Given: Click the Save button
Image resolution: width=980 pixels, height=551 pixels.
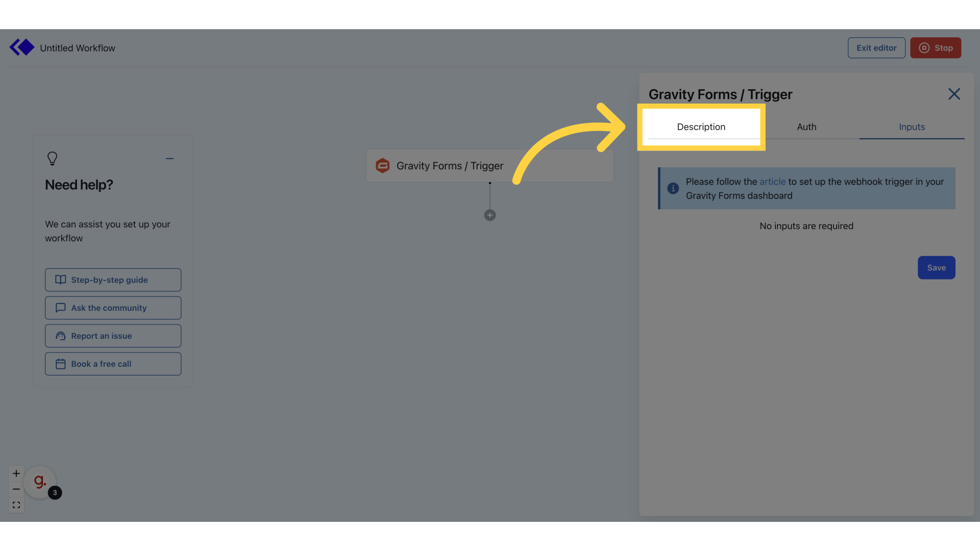Looking at the screenshot, I should [936, 267].
